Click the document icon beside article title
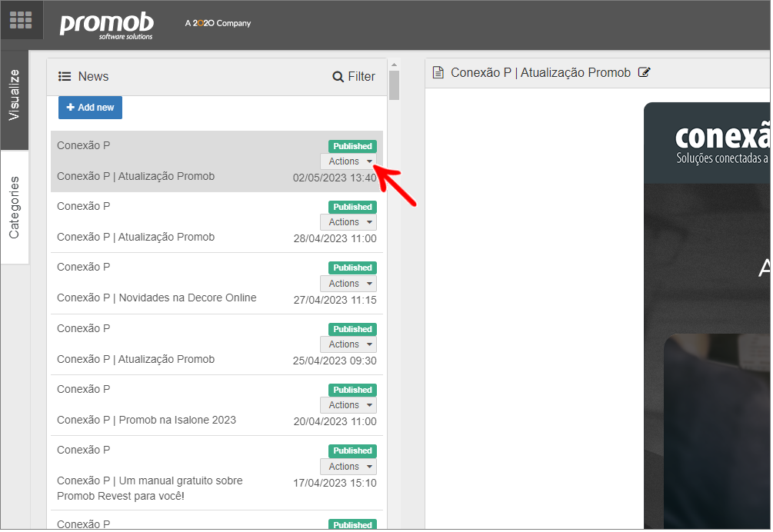 point(438,72)
